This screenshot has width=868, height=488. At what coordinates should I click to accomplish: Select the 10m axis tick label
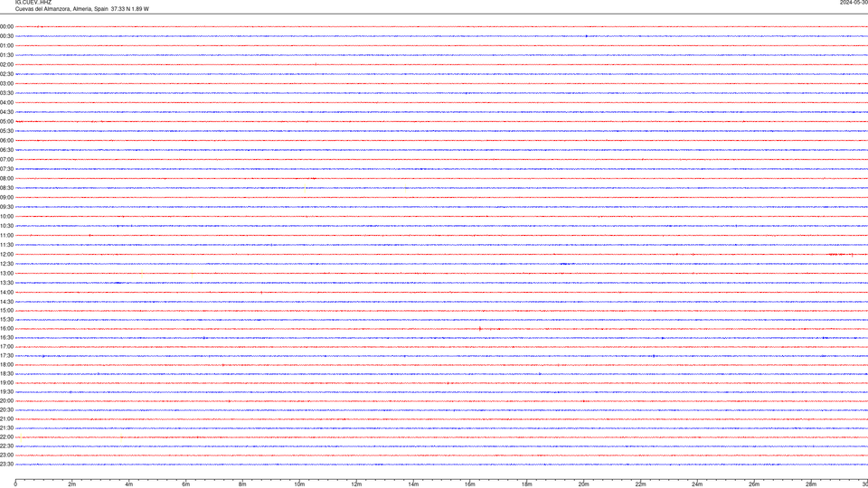pyautogui.click(x=299, y=484)
